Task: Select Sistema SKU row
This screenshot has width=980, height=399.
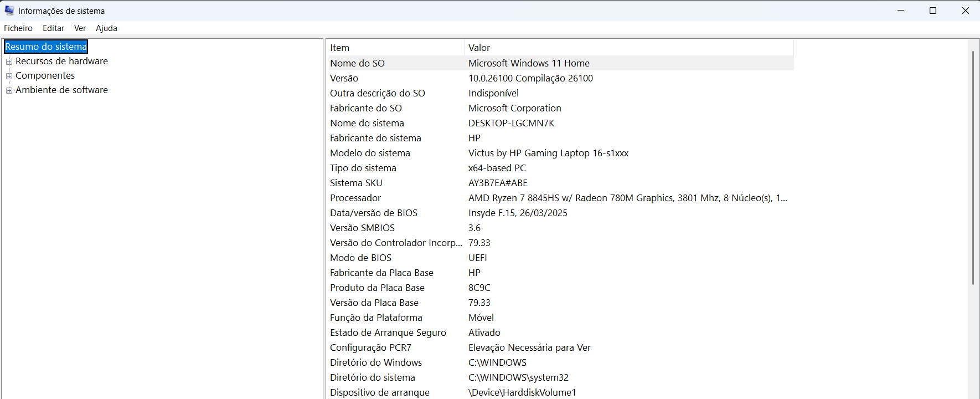Action: pos(560,183)
